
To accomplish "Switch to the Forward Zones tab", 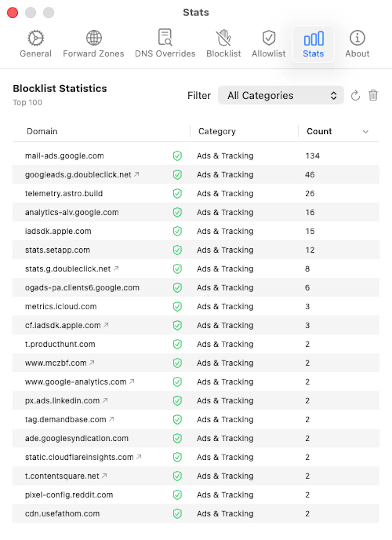I will click(x=94, y=44).
